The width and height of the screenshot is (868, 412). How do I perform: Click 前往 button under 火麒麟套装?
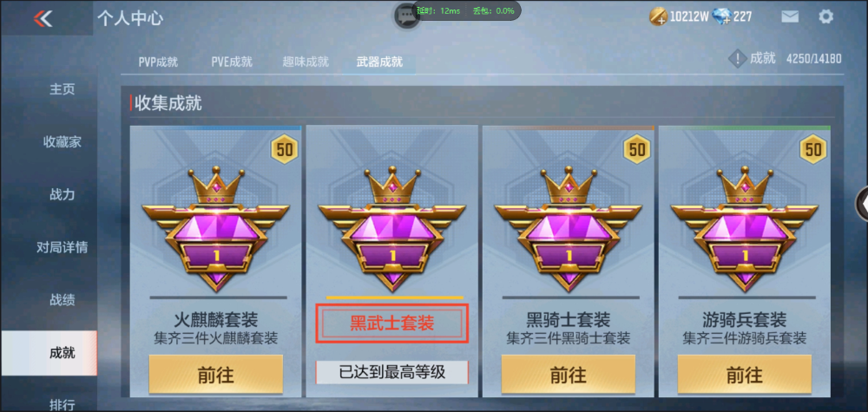pos(216,375)
